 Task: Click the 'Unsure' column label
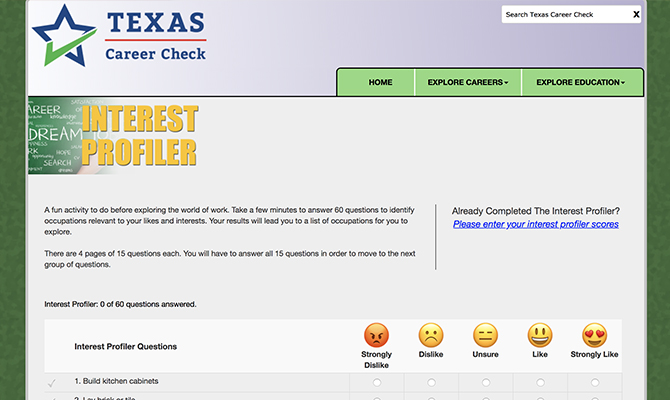tap(485, 354)
